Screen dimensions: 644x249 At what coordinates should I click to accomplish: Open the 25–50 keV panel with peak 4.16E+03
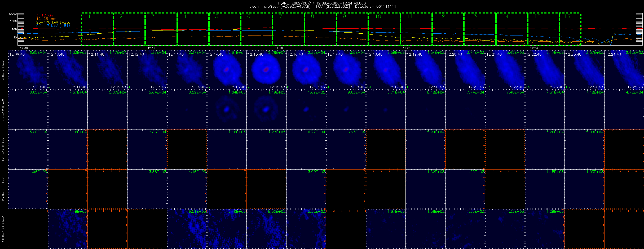click(187, 189)
